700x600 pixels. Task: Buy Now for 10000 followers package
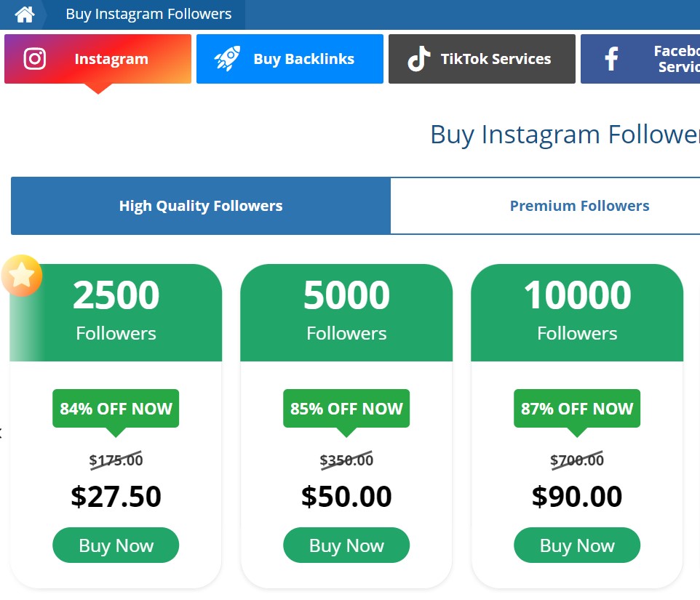click(577, 545)
